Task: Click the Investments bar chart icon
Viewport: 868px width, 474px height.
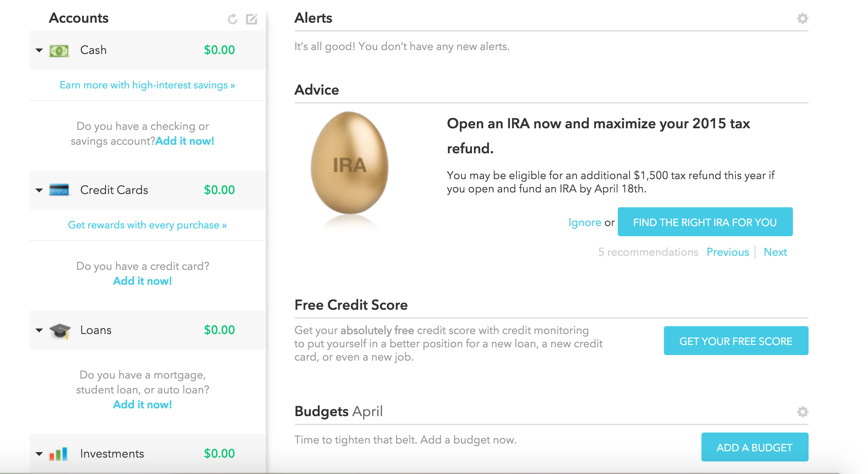Action: point(58,454)
